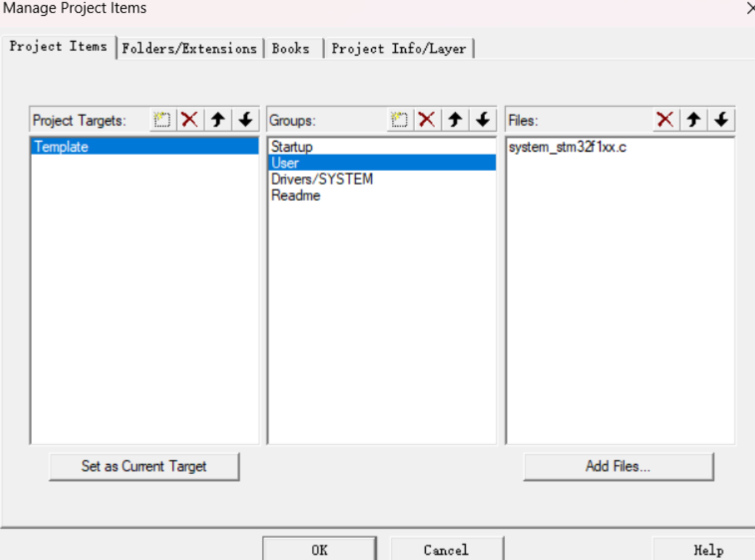755x560 pixels.
Task: Open the Project Items tab
Action: tap(59, 47)
